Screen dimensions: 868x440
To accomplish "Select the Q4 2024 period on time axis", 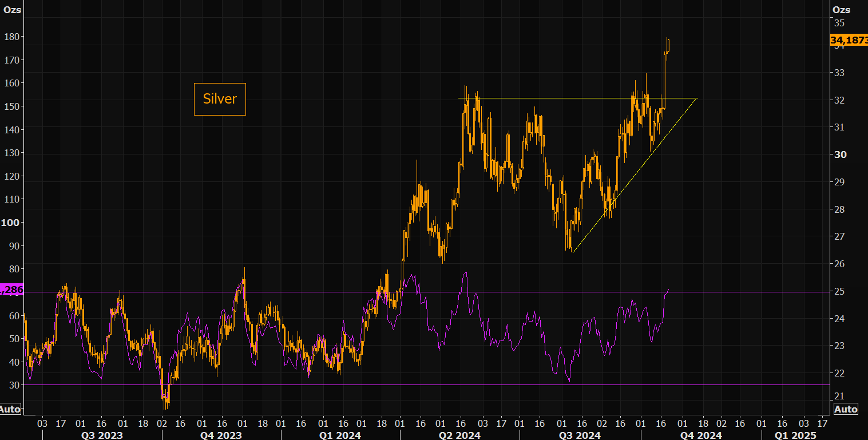I will pyautogui.click(x=701, y=435).
